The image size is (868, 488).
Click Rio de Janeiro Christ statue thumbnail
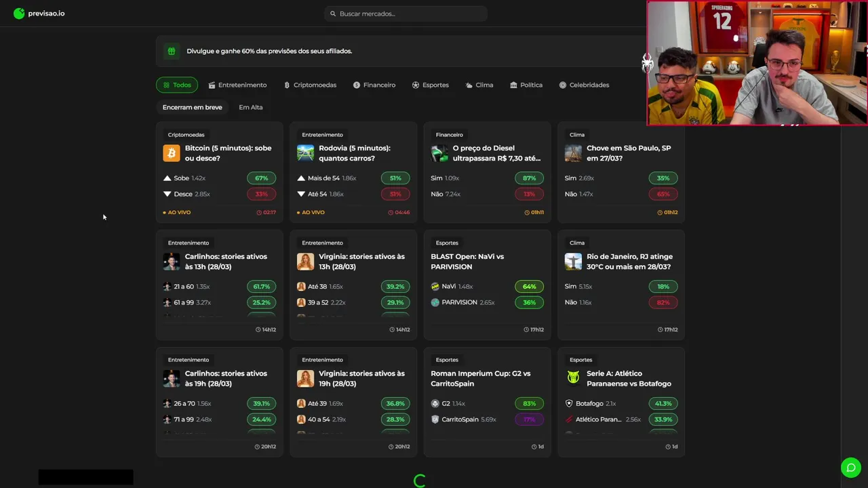[x=573, y=262]
